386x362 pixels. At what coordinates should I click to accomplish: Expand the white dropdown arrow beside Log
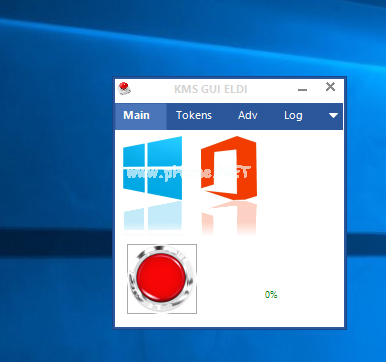[x=333, y=116]
